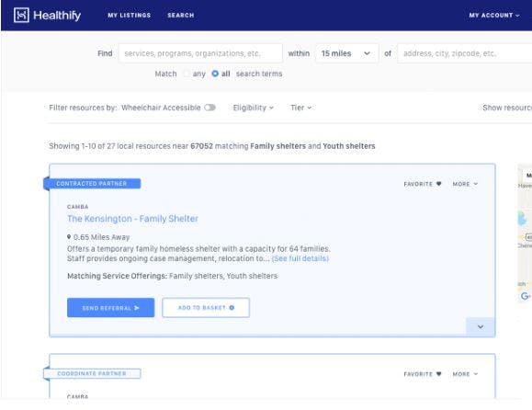The width and height of the screenshot is (532, 410).
Task: Toggle the Wheelchair Accessible filter switch
Action: (209, 108)
